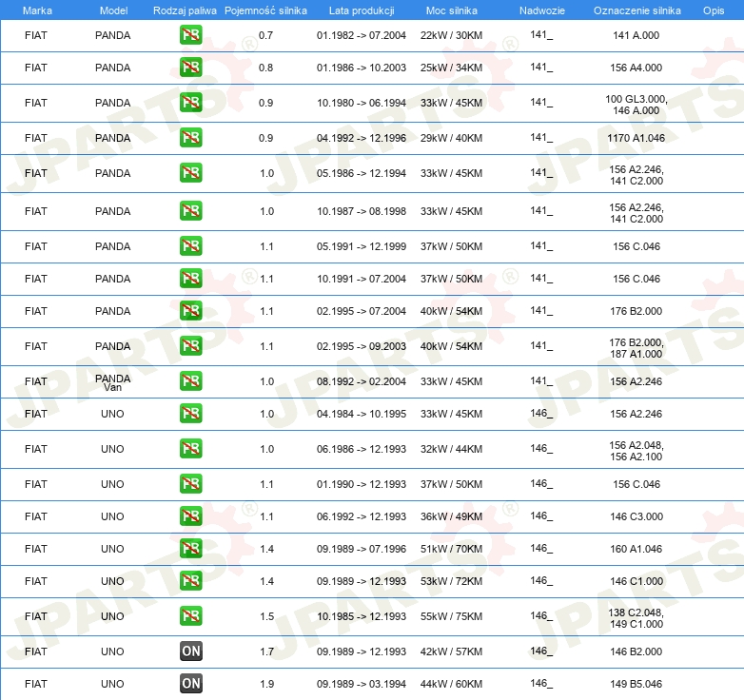Click the ON diesel icon for Uno 1.7
Viewport: 744px width, 700px height.
[190, 651]
